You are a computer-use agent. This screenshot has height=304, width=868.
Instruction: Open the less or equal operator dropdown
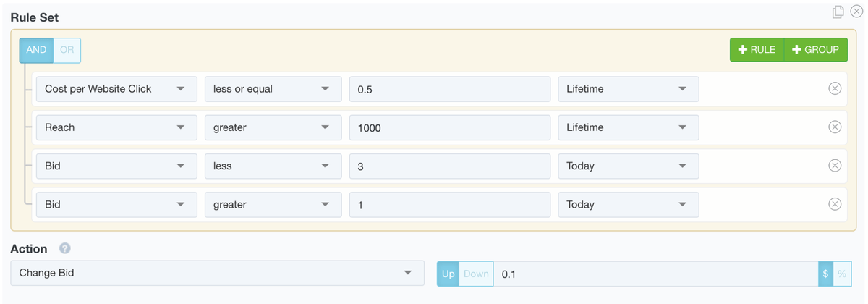(x=273, y=88)
